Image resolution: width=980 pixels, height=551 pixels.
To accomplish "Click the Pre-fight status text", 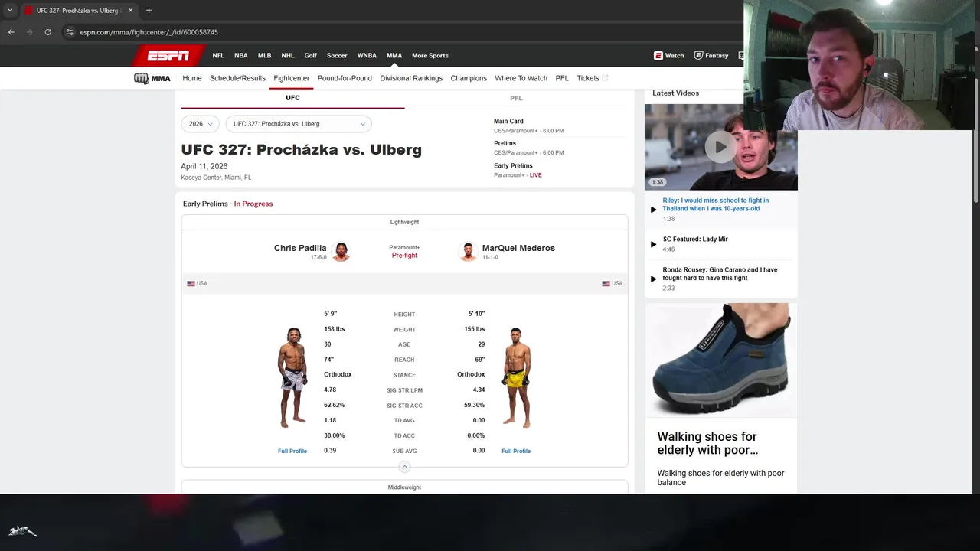I will [x=404, y=256].
